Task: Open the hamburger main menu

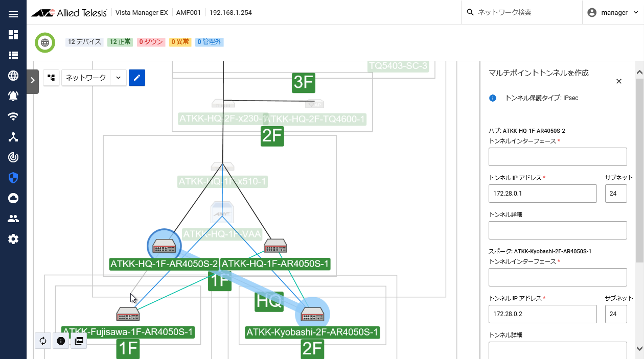Action: coord(13,14)
